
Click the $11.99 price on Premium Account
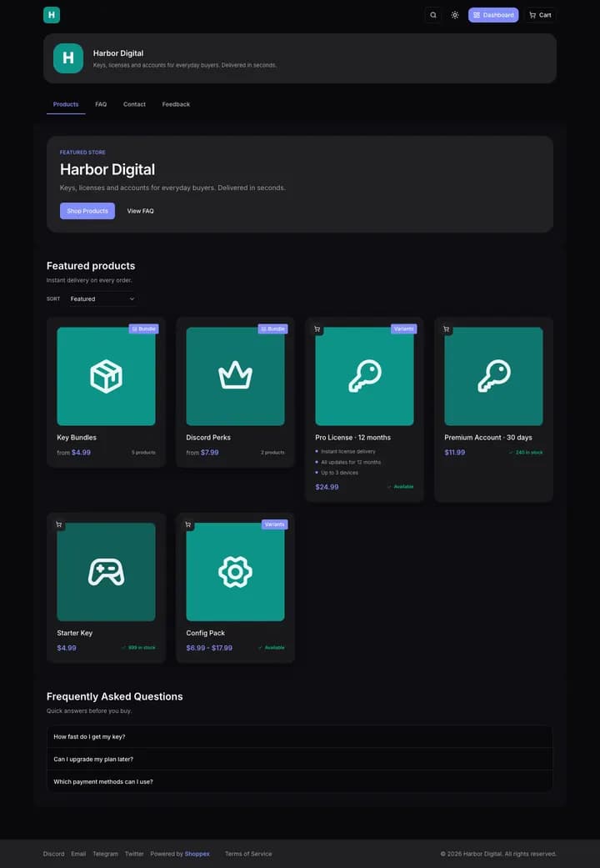click(x=455, y=452)
